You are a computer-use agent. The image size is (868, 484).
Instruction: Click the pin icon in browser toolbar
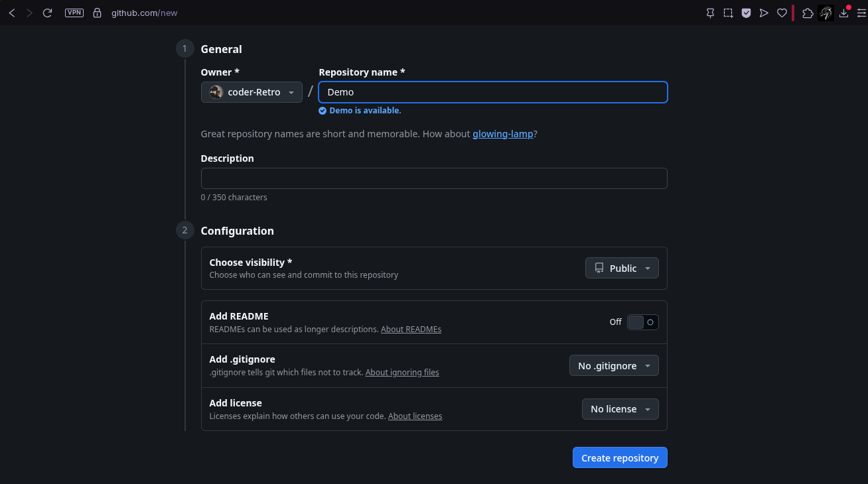click(710, 13)
